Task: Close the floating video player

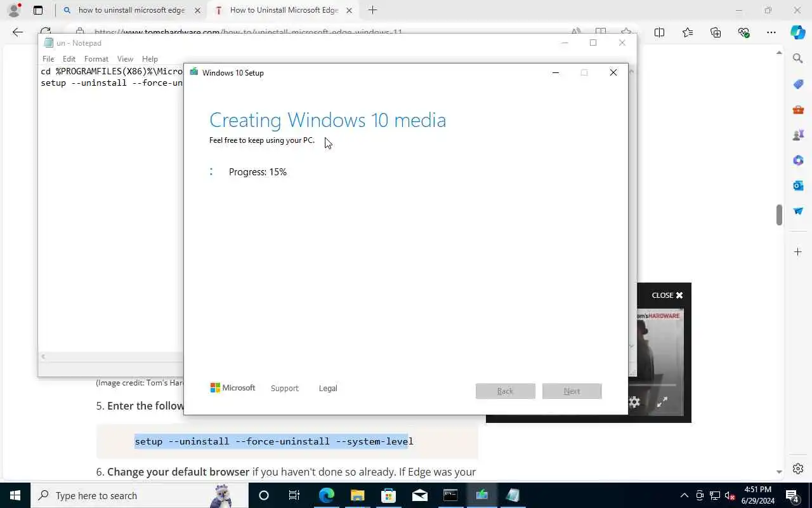Action: click(x=667, y=295)
